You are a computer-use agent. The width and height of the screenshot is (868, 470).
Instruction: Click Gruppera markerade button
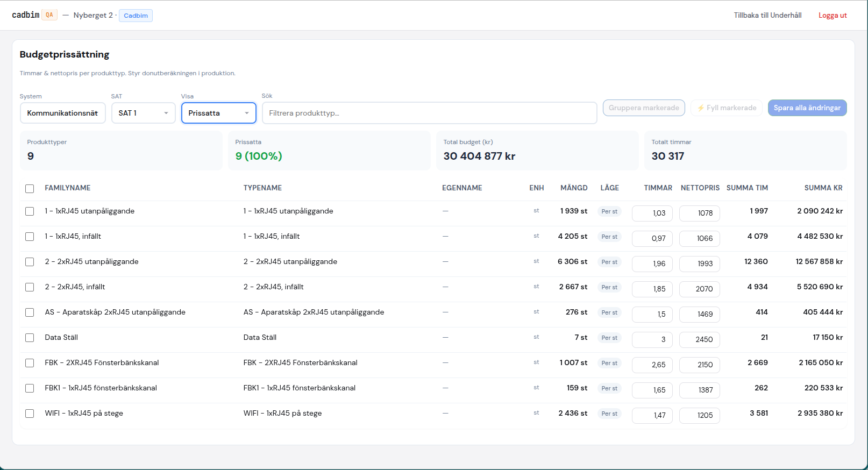point(644,108)
